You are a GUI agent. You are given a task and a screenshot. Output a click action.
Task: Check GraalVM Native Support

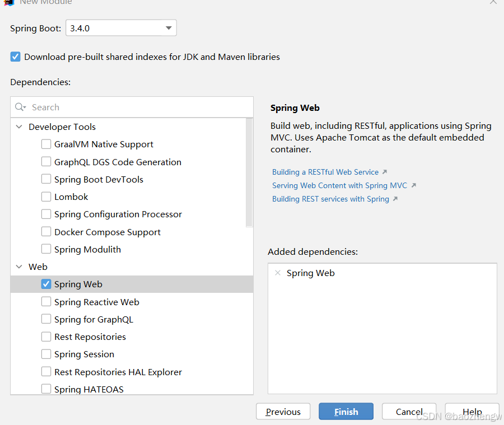(46, 144)
